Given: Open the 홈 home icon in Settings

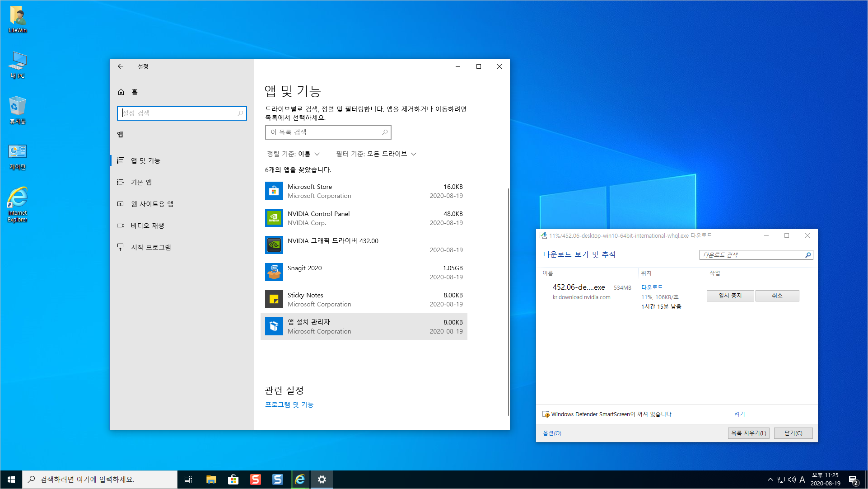Looking at the screenshot, I should [121, 92].
